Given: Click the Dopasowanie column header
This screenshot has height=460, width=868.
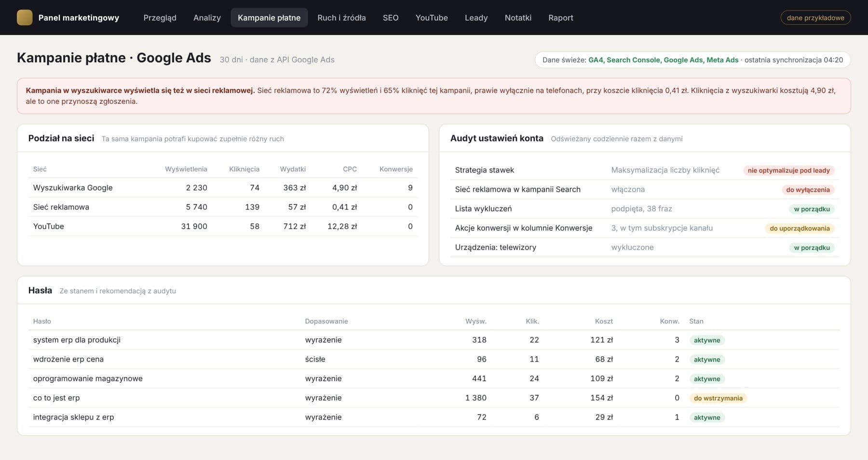Looking at the screenshot, I should (326, 321).
